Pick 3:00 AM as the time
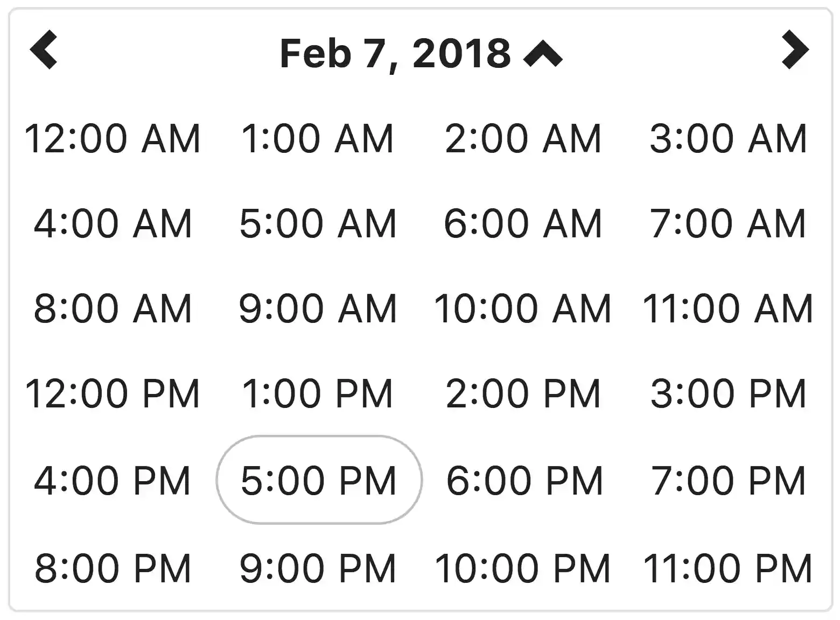Image resolution: width=840 pixels, height=620 pixels. click(x=728, y=138)
